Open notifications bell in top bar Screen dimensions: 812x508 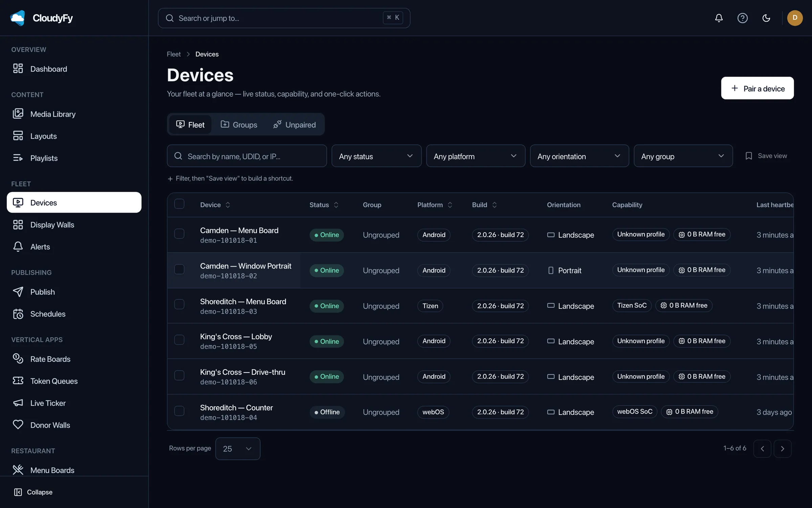(x=719, y=18)
